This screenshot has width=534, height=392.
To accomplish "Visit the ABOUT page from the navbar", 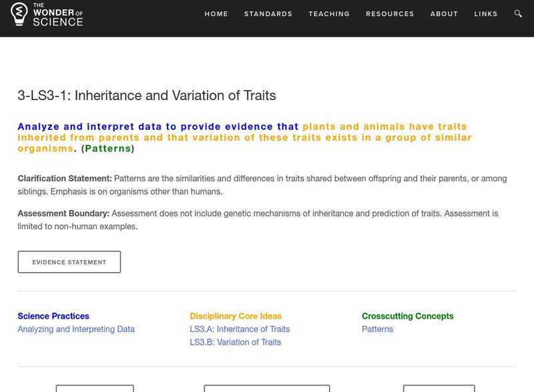I will click(444, 13).
